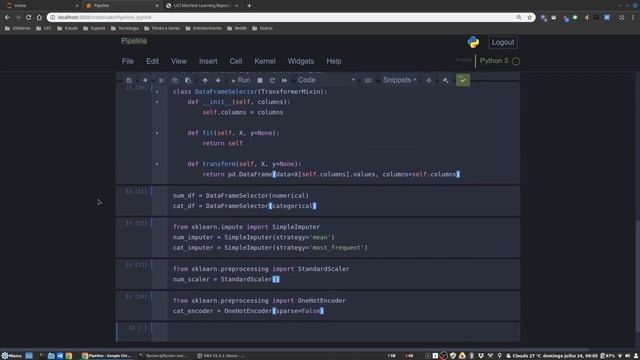Paste cells below toolbar icon

[x=188, y=80]
